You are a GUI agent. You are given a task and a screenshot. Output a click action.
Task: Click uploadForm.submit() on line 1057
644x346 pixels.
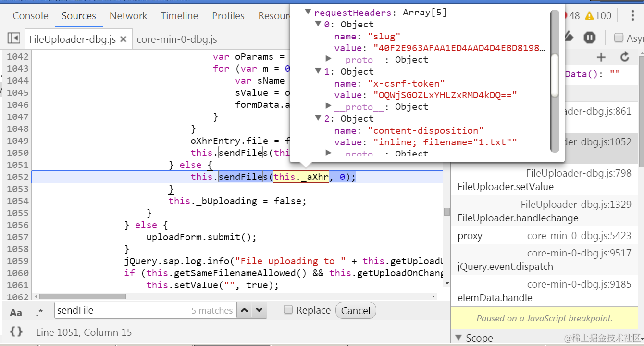tap(201, 237)
